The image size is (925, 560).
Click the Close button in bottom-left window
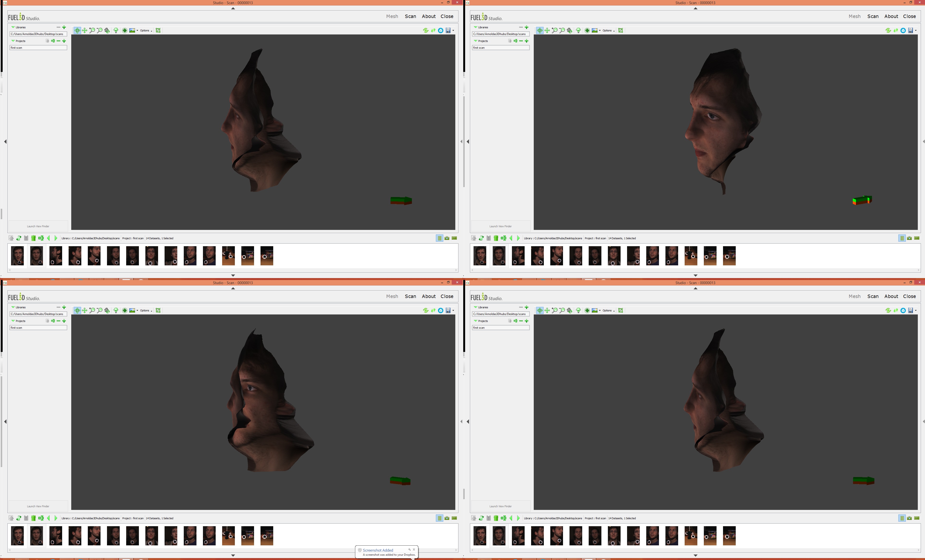pos(447,296)
